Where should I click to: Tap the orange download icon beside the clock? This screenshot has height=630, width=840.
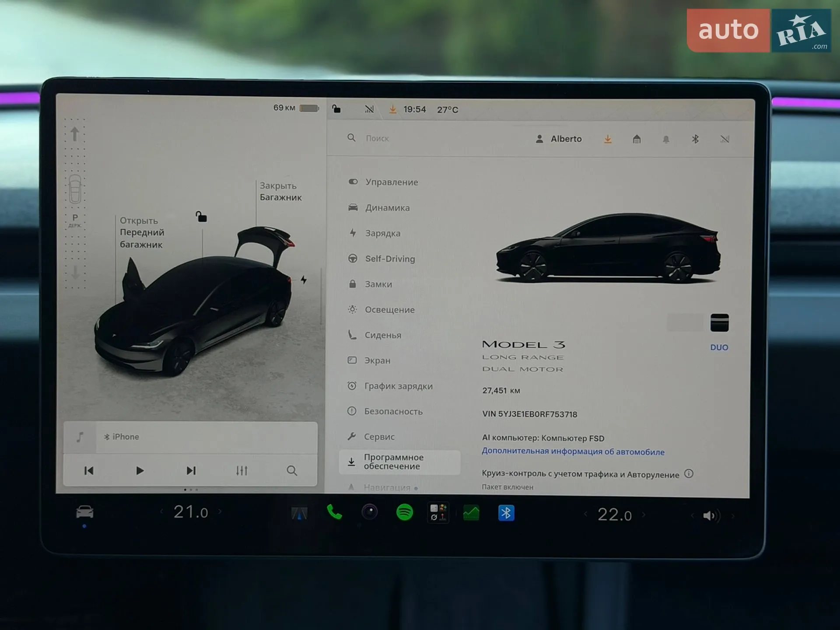(x=393, y=109)
